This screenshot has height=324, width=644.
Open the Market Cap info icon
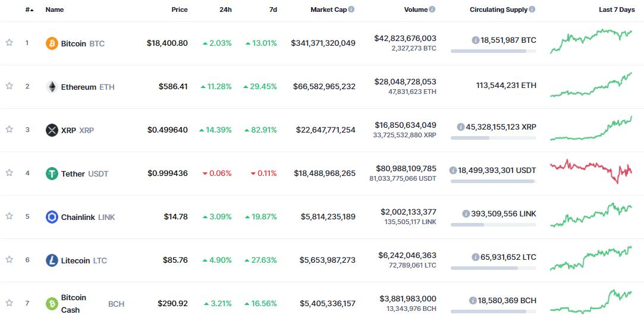coord(351,10)
